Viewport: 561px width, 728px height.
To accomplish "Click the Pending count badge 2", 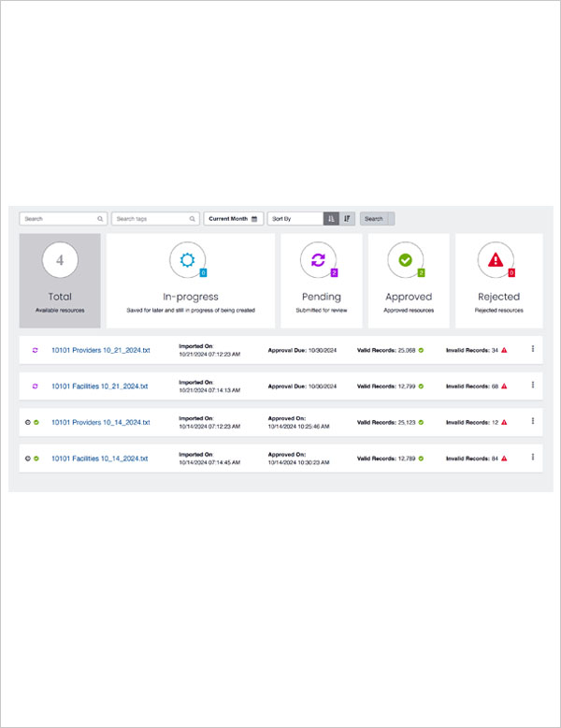I will pyautogui.click(x=334, y=272).
